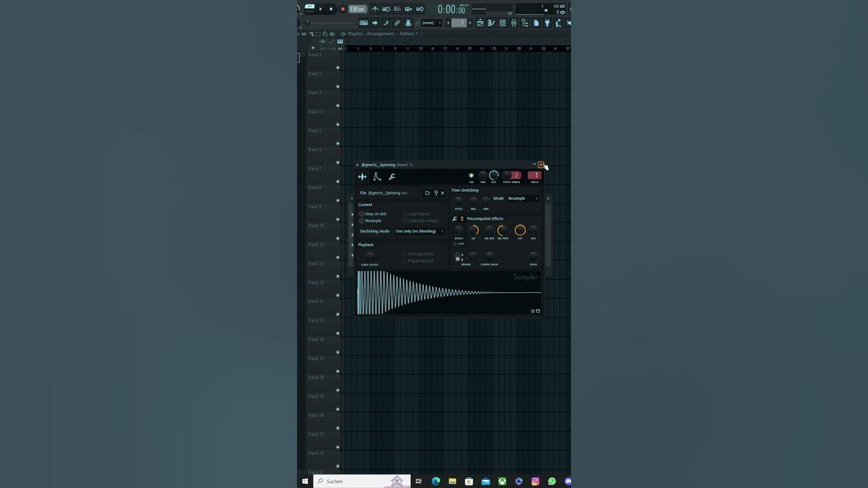The height and width of the screenshot is (488, 868).
Task: Open the envelope/instrument settings tab
Action: point(377,177)
